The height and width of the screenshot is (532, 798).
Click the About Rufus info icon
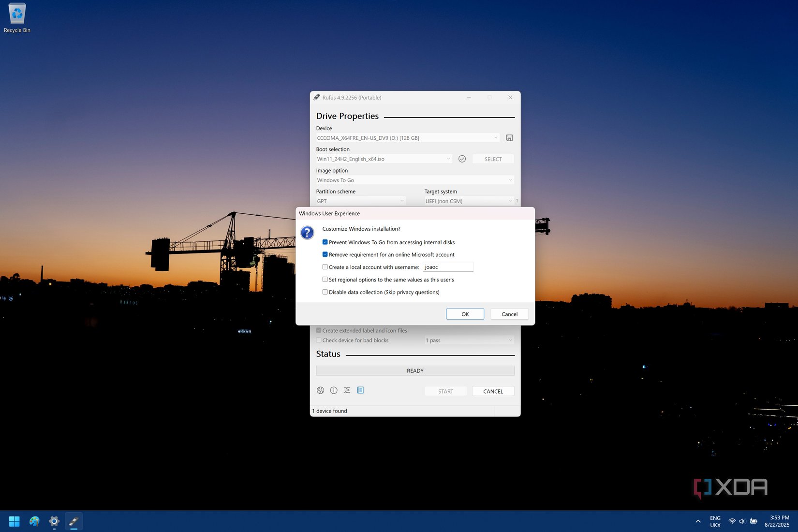[x=334, y=390]
